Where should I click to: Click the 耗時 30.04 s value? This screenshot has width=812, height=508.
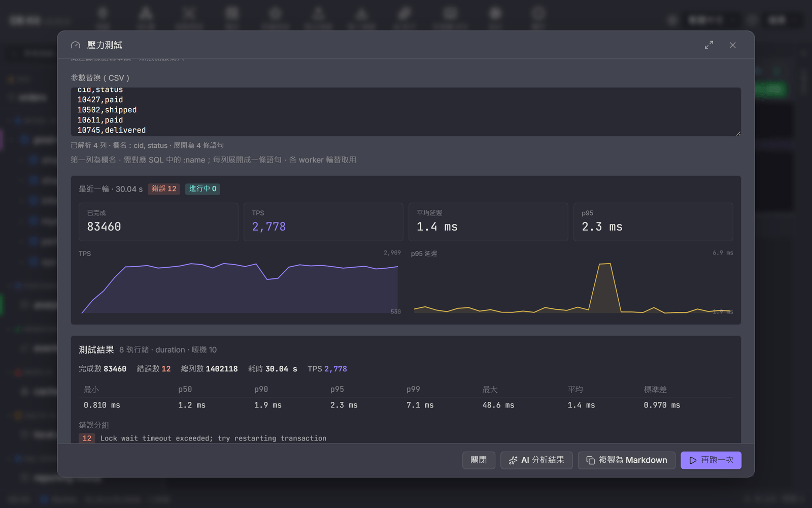point(281,369)
